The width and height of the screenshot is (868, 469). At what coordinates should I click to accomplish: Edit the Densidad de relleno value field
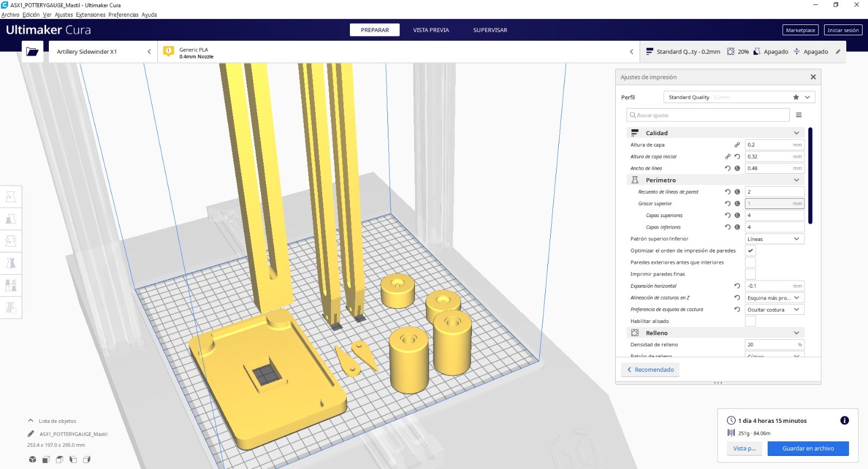[774, 345]
